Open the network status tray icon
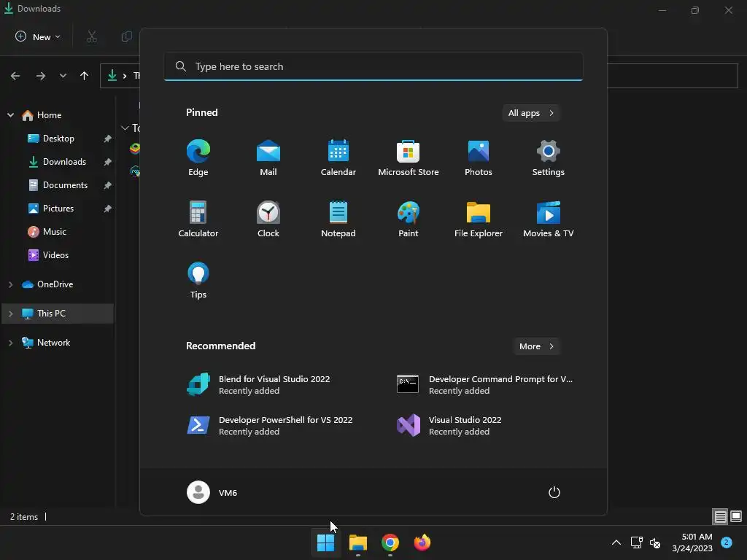This screenshot has width=747, height=560. coord(636,542)
